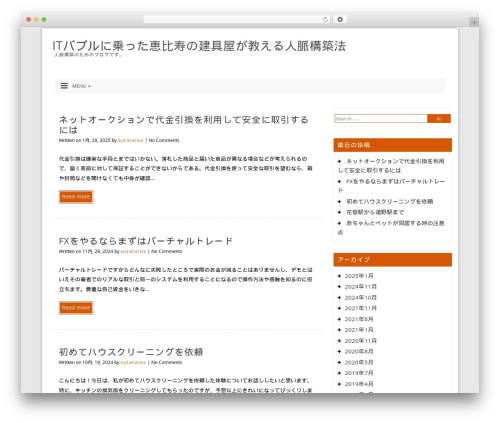500x423 pixels.
Task: Click the green maximize window button
Action: tap(44, 19)
